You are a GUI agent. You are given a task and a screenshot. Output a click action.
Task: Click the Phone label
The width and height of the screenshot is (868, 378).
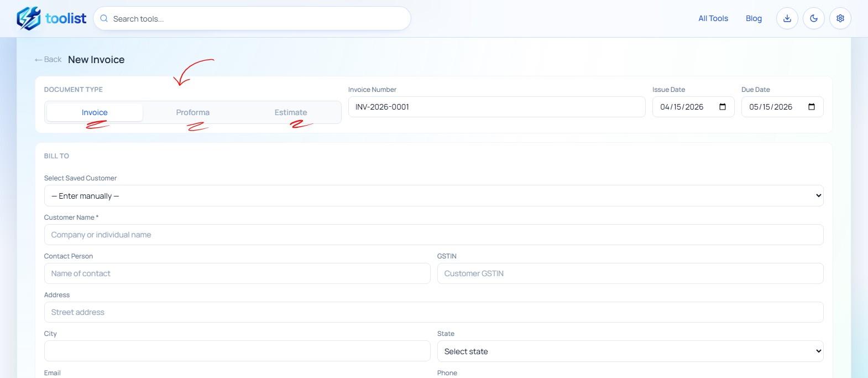(447, 373)
